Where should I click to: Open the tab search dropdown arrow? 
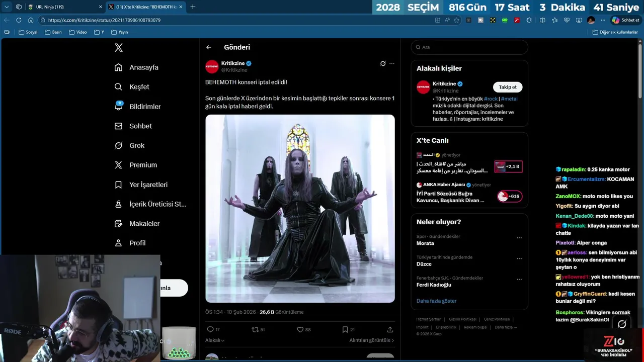tap(7, 7)
